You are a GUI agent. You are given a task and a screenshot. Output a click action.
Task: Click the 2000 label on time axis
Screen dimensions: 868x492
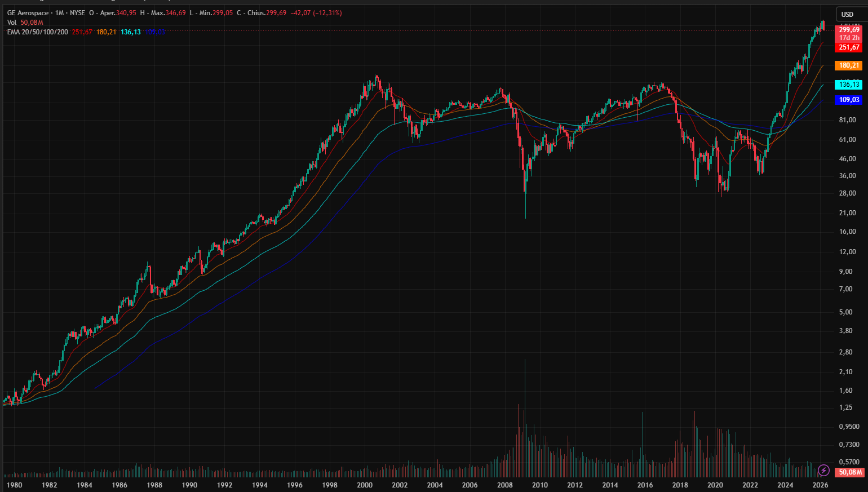tap(365, 485)
